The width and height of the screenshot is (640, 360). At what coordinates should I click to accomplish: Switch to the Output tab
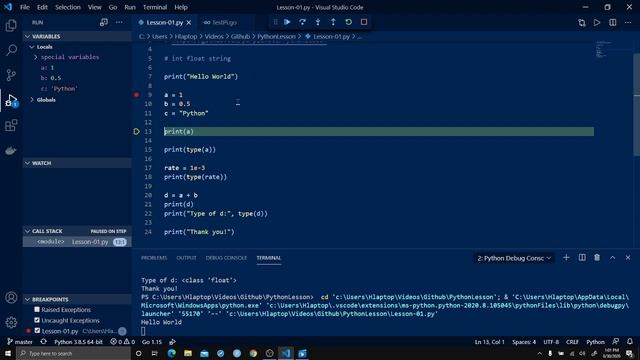pos(186,258)
